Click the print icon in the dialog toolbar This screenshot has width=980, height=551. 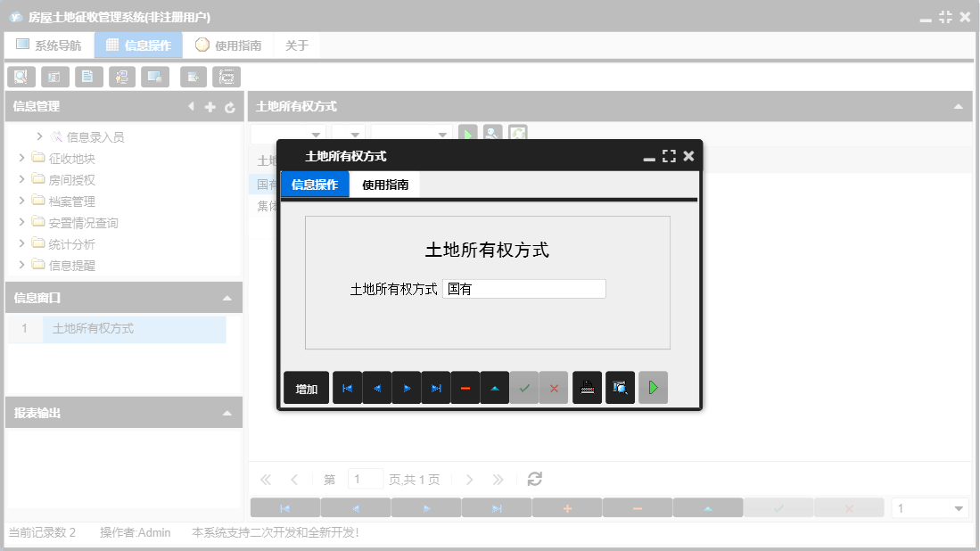(587, 387)
